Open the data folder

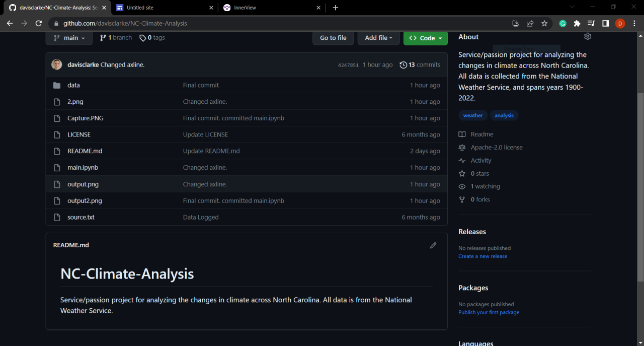click(x=73, y=85)
